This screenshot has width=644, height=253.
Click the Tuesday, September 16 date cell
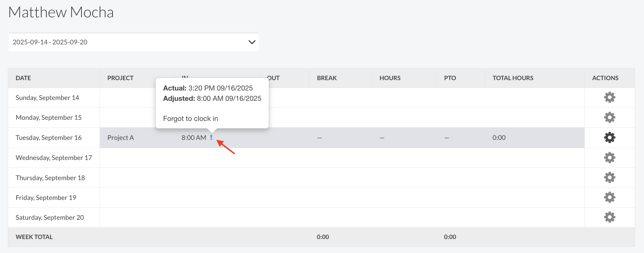click(49, 138)
